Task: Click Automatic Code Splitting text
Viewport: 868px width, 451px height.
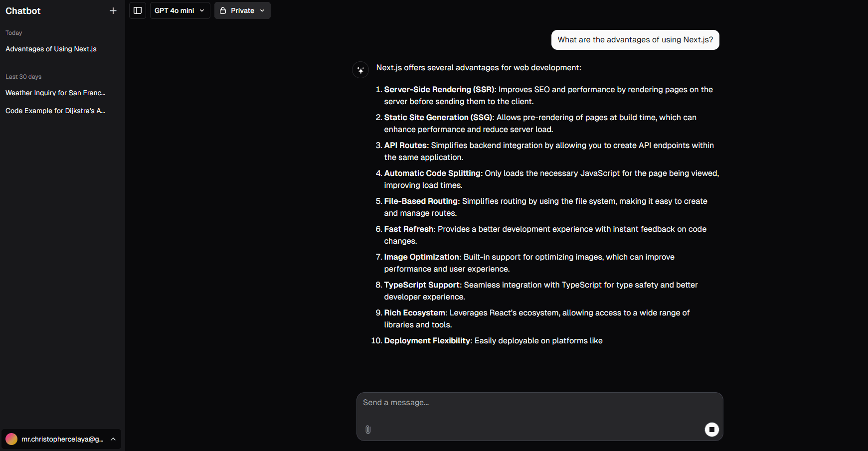Action: 433,173
